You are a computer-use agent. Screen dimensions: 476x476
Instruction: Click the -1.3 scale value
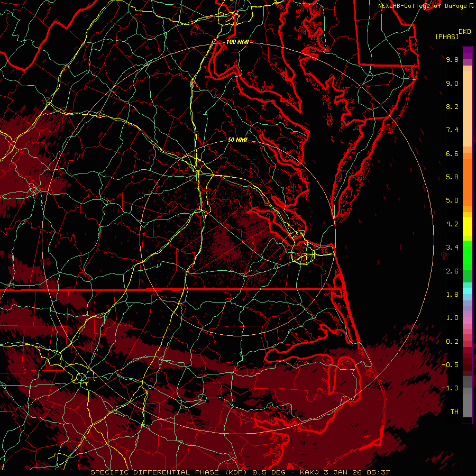pos(450,388)
